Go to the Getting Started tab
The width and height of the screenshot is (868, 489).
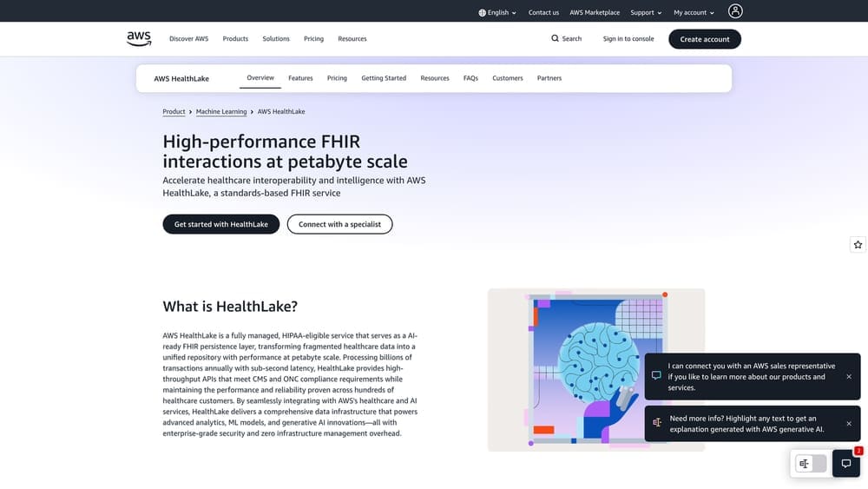click(384, 78)
